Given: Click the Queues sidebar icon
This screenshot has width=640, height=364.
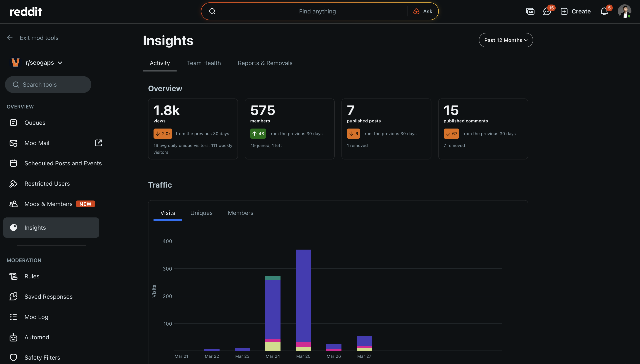Looking at the screenshot, I should tap(13, 123).
